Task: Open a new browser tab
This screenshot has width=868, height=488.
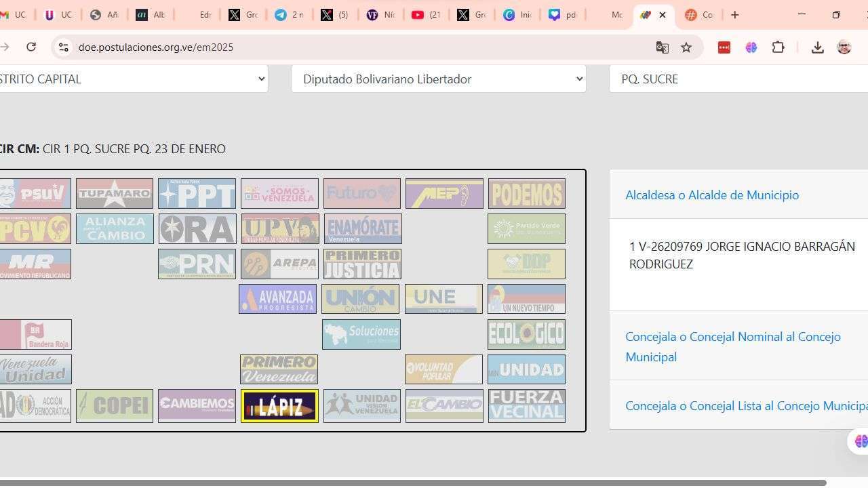Action: (734, 15)
